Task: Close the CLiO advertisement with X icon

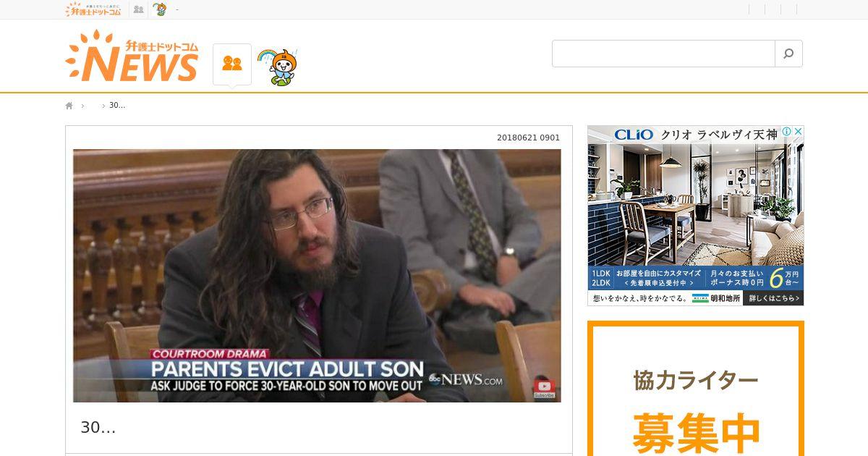Action: pyautogui.click(x=798, y=132)
